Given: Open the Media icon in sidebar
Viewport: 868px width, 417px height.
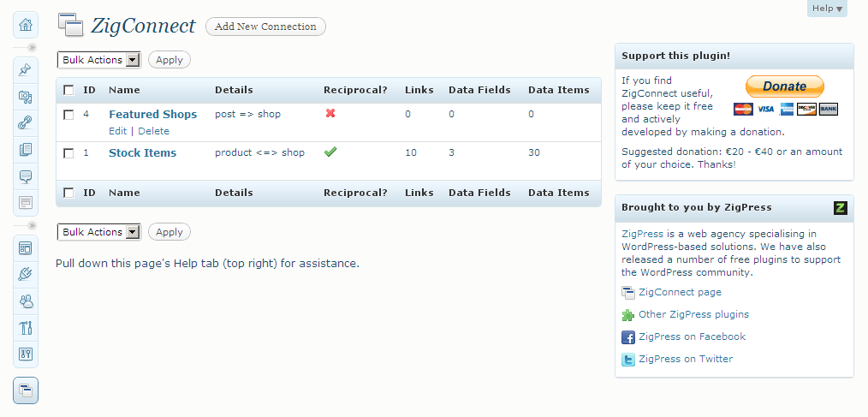Looking at the screenshot, I should (x=26, y=97).
